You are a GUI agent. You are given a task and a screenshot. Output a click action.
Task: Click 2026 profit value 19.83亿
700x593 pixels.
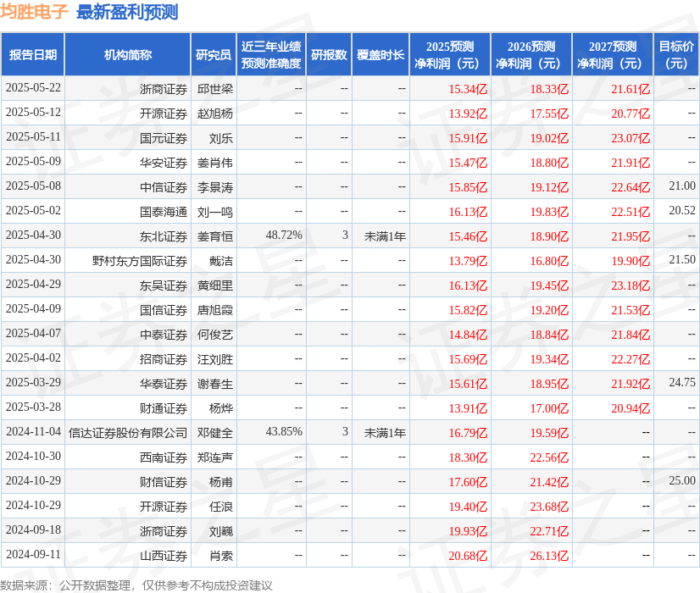pyautogui.click(x=549, y=212)
